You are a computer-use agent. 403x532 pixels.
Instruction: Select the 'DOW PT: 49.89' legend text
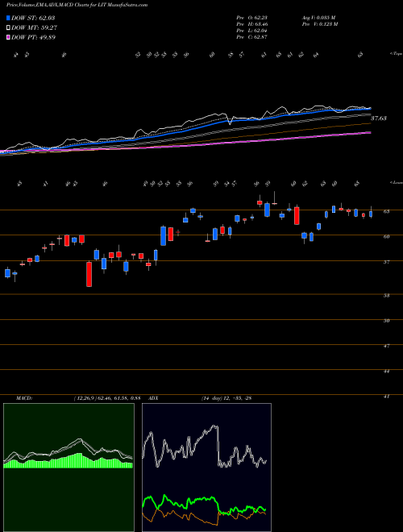pyautogui.click(x=33, y=37)
